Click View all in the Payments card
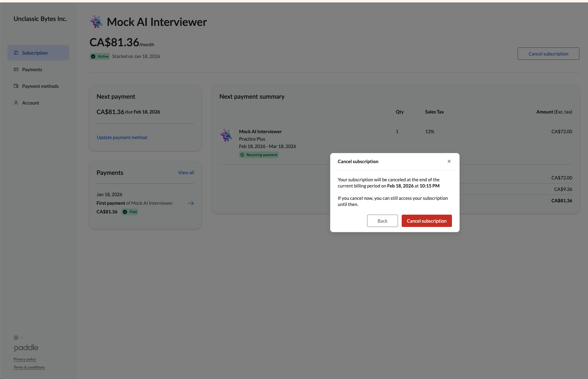 pos(186,172)
